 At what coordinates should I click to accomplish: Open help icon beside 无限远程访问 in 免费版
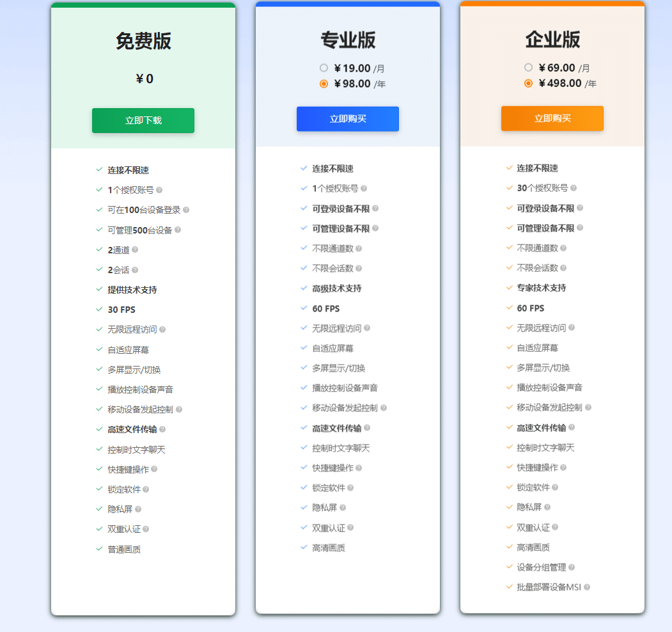click(162, 329)
